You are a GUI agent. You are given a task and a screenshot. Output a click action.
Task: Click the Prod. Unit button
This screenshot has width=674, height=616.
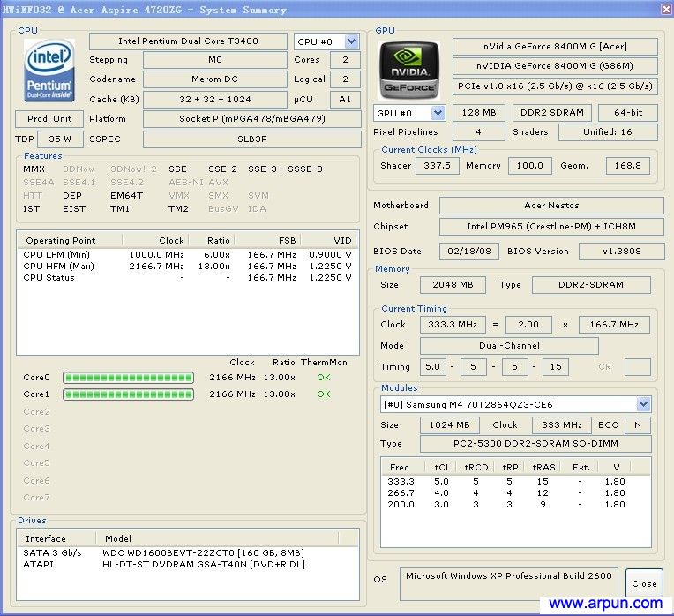pyautogui.click(x=49, y=119)
